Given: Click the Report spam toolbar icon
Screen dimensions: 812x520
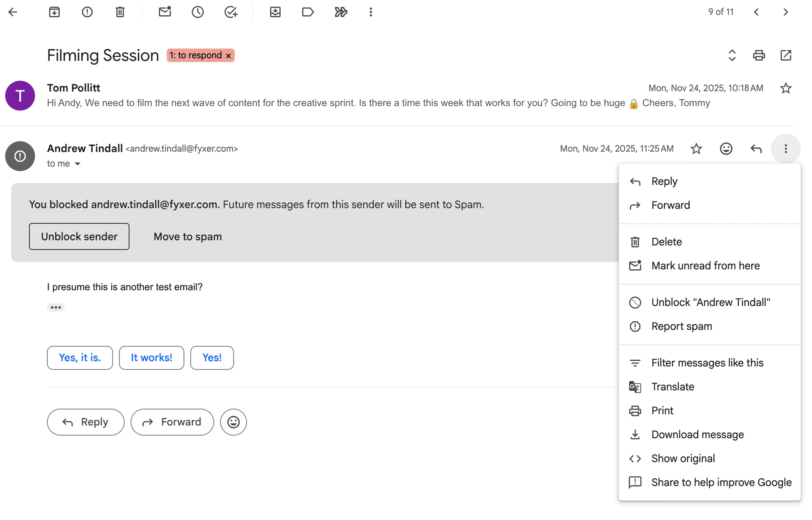Looking at the screenshot, I should (87, 12).
